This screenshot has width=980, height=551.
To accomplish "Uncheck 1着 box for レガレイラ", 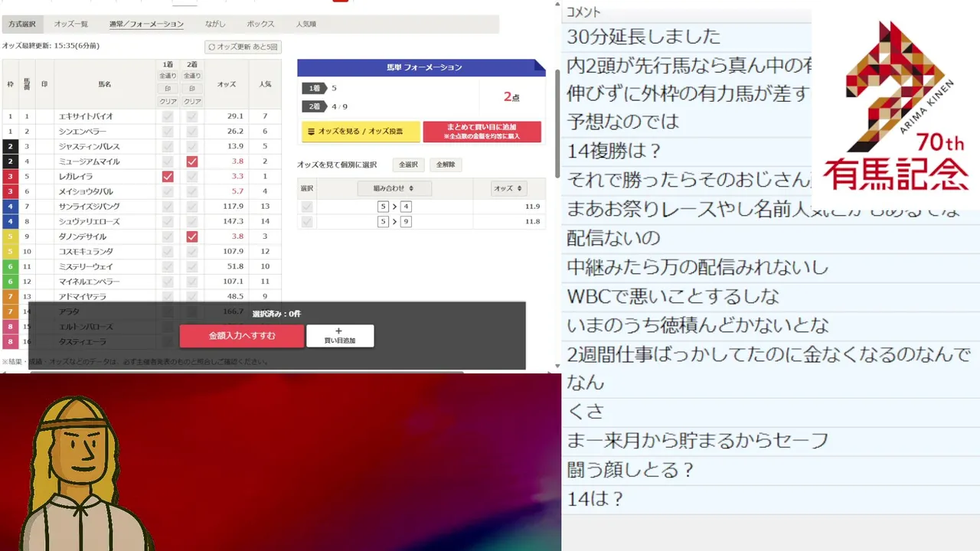I will point(168,176).
